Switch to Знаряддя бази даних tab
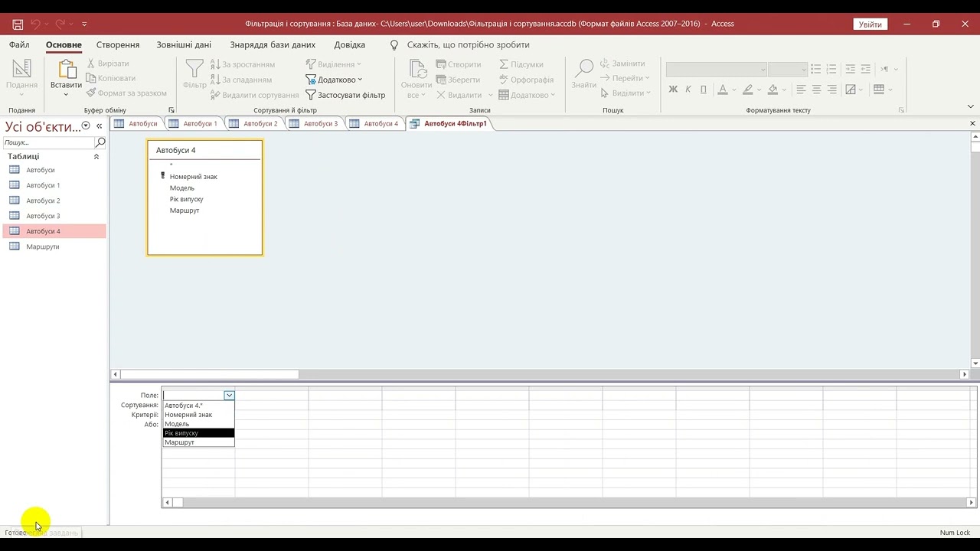The image size is (980, 551). pyautogui.click(x=273, y=45)
